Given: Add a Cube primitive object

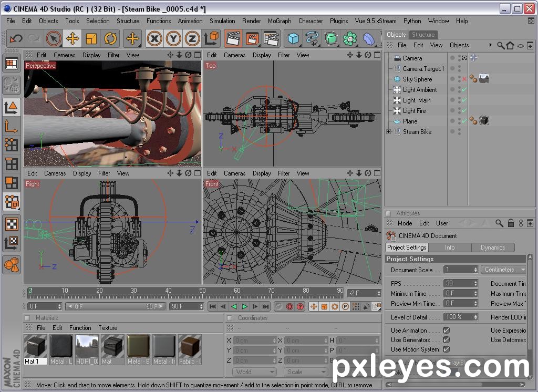Looking at the screenshot, I should pos(293,38).
